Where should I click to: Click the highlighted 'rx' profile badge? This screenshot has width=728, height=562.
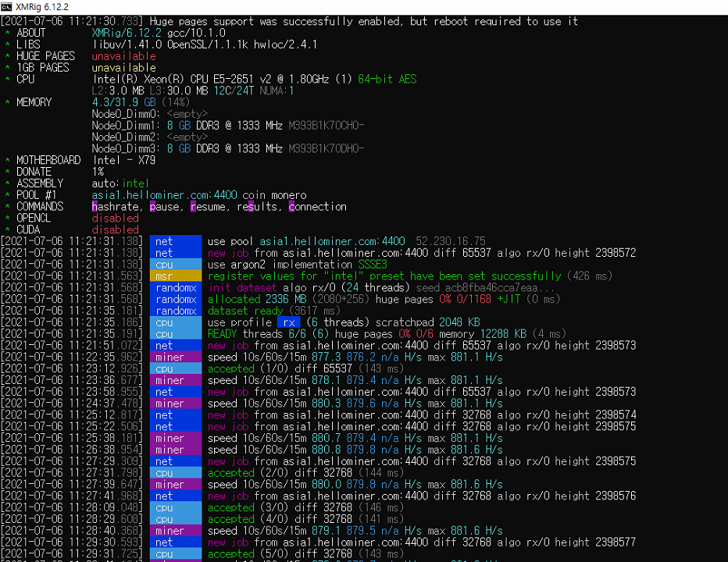(x=289, y=322)
